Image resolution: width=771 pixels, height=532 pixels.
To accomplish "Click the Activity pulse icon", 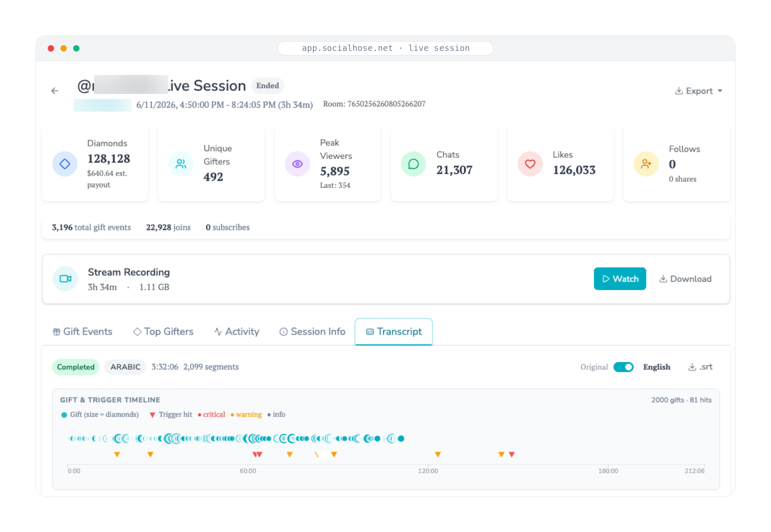I will coord(218,332).
